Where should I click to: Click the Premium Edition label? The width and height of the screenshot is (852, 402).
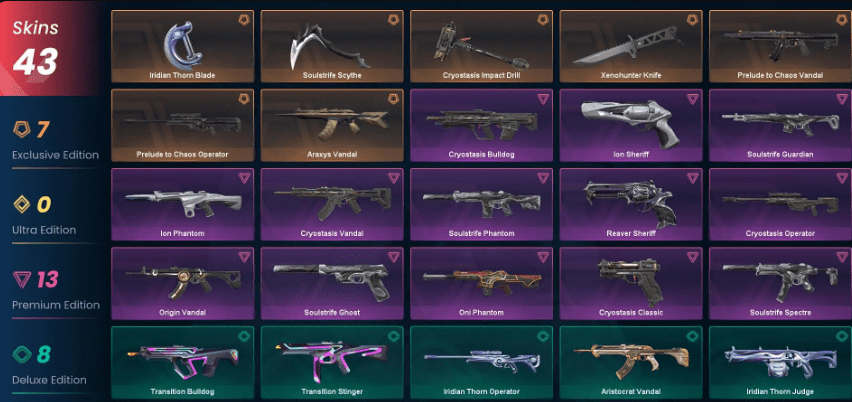[x=55, y=305]
